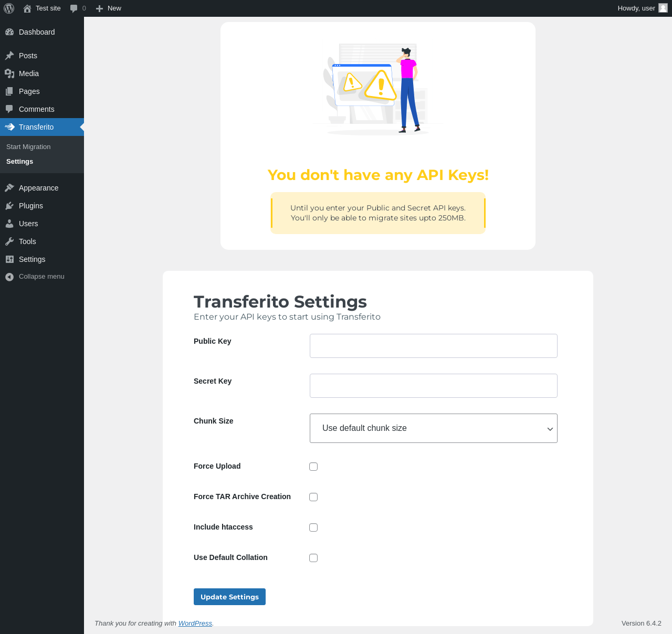Click "You don't have any API Keys!" heading
672x634 pixels.
coord(378,175)
